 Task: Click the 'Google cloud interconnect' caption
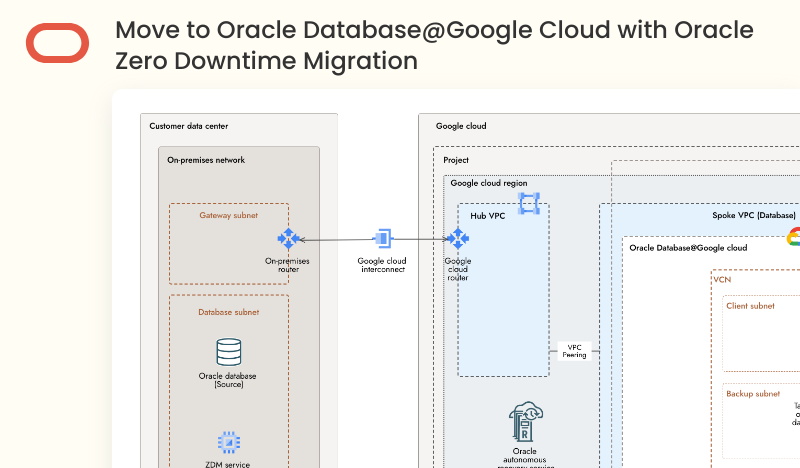tap(382, 265)
